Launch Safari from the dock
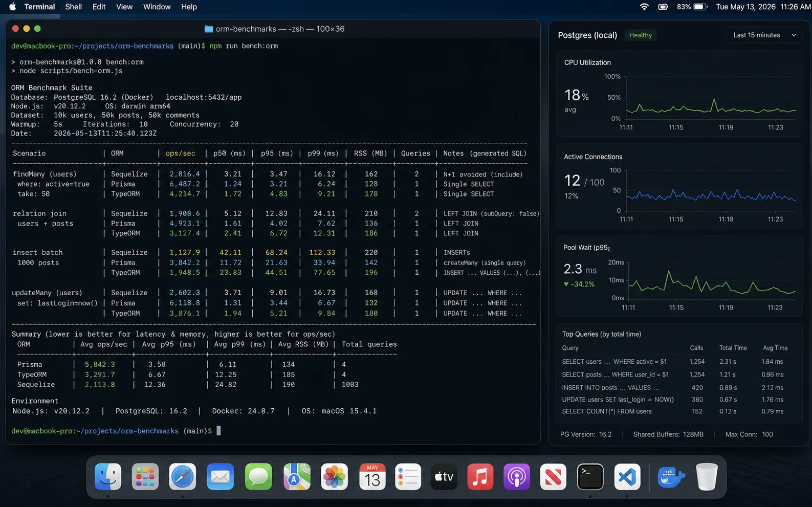Image resolution: width=812 pixels, height=507 pixels. (183, 477)
